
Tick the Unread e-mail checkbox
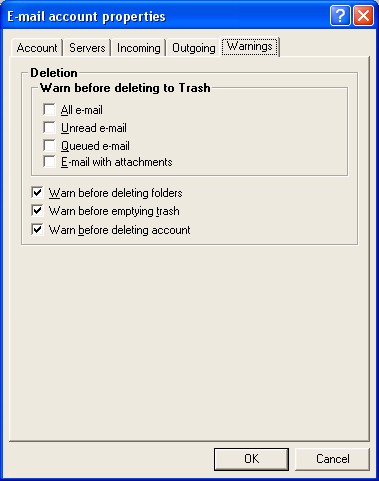(x=49, y=127)
